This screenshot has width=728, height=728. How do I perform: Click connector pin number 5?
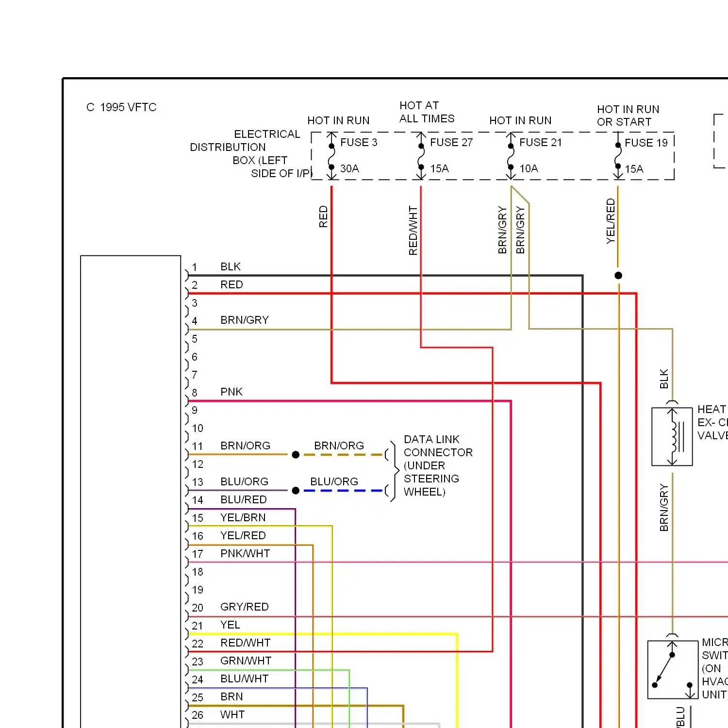pyautogui.click(x=195, y=339)
